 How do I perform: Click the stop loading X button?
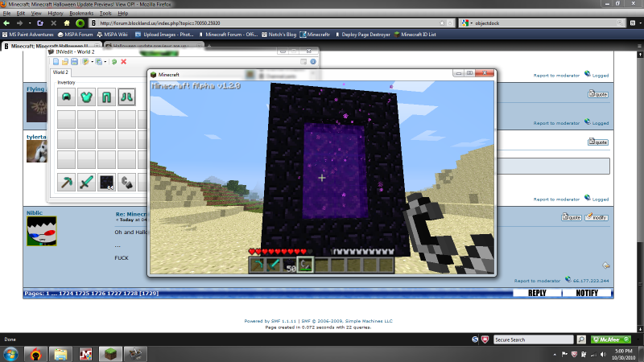click(53, 23)
